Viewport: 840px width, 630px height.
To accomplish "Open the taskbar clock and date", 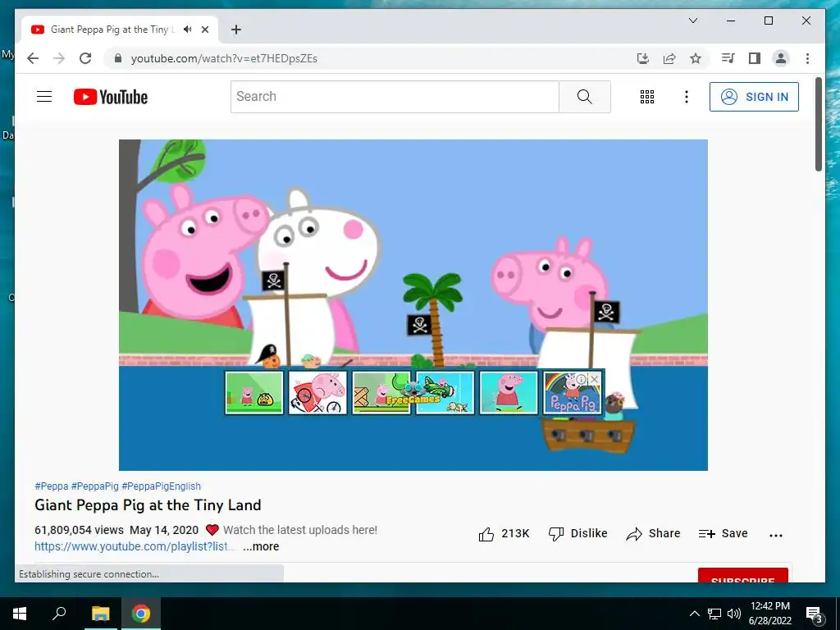I will coord(769,614).
